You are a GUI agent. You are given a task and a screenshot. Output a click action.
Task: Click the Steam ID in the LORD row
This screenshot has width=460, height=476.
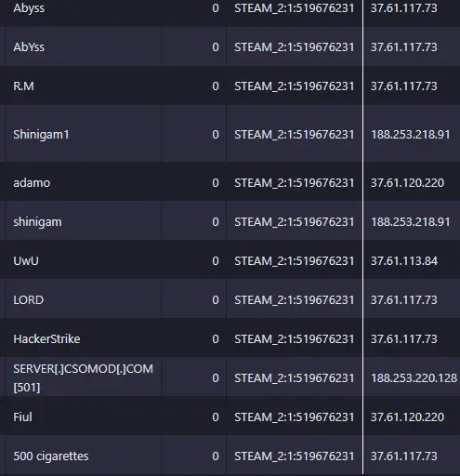point(295,300)
